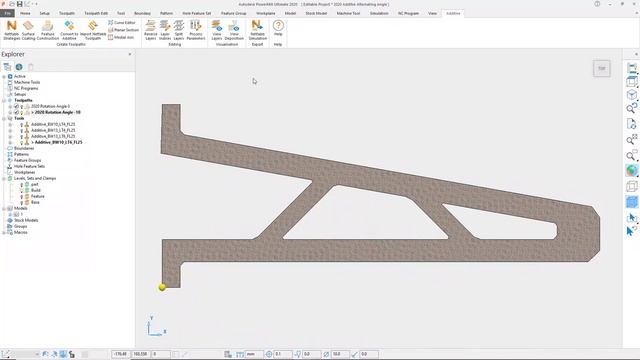This screenshot has height=360, width=640.
Task: Collapse the Tools node
Action: coord(4,118)
